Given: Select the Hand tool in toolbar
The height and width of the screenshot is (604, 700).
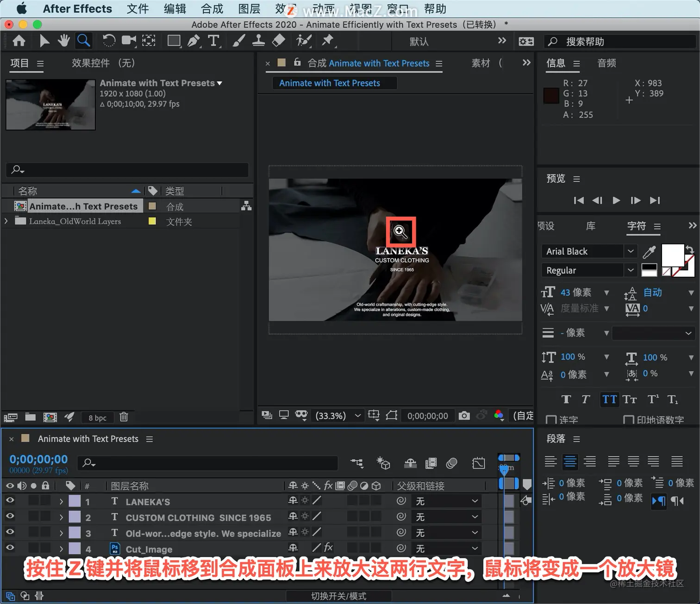Looking at the screenshot, I should pyautogui.click(x=63, y=41).
